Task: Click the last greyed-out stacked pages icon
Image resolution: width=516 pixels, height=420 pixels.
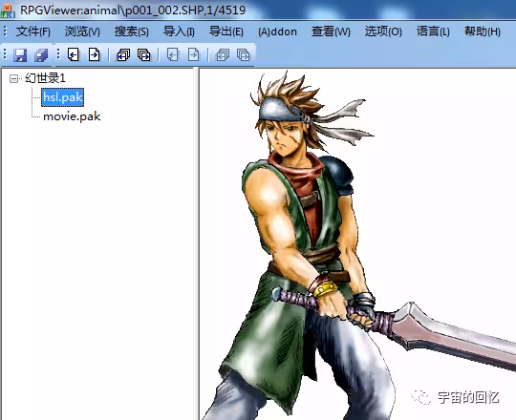Action: [x=244, y=54]
